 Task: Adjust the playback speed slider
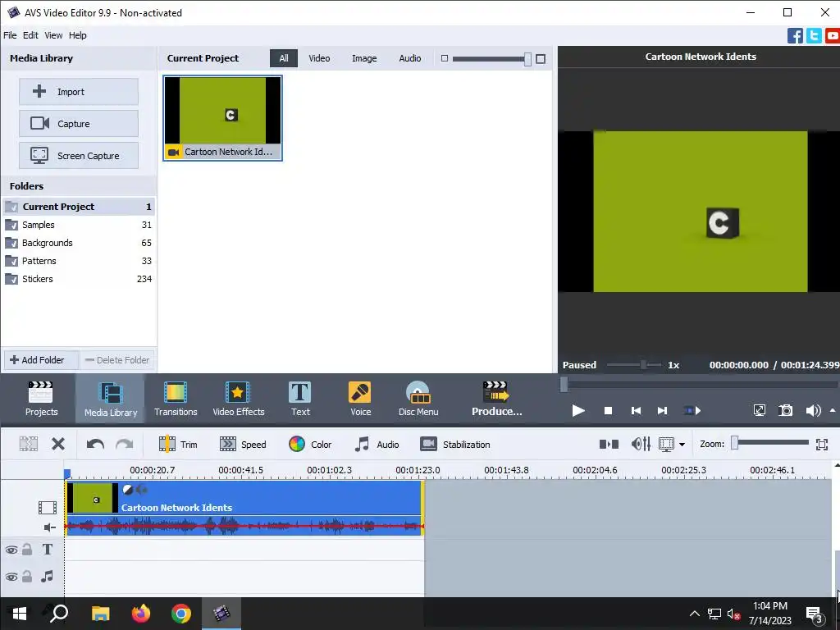(x=643, y=365)
